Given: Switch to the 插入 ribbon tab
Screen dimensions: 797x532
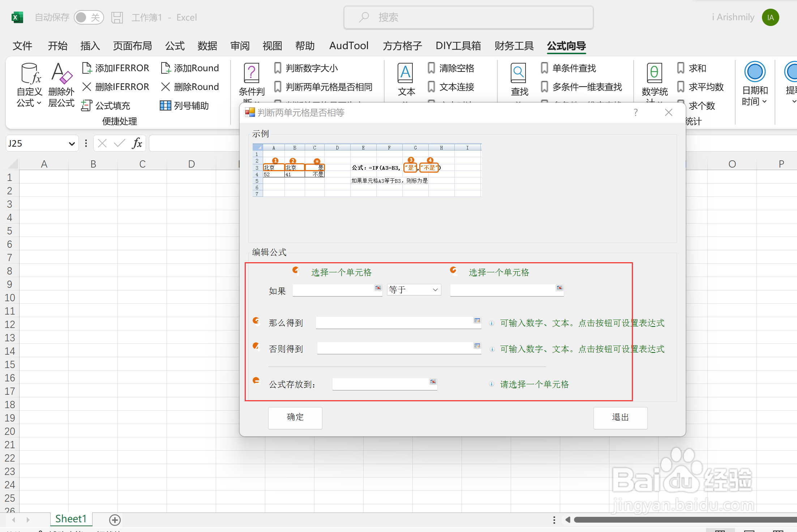Looking at the screenshot, I should 90,46.
